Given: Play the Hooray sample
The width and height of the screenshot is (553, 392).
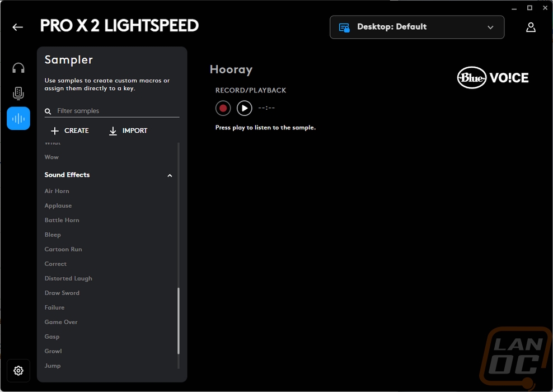Looking at the screenshot, I should [x=245, y=108].
